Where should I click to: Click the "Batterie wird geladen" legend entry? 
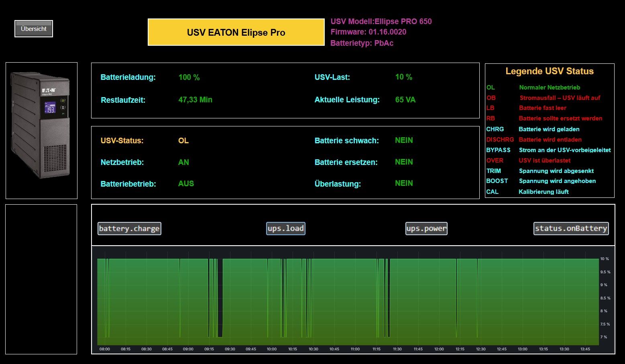(549, 129)
